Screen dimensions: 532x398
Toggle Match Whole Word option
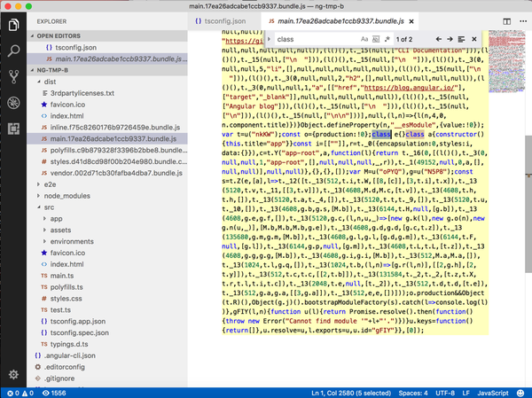[x=376, y=39]
